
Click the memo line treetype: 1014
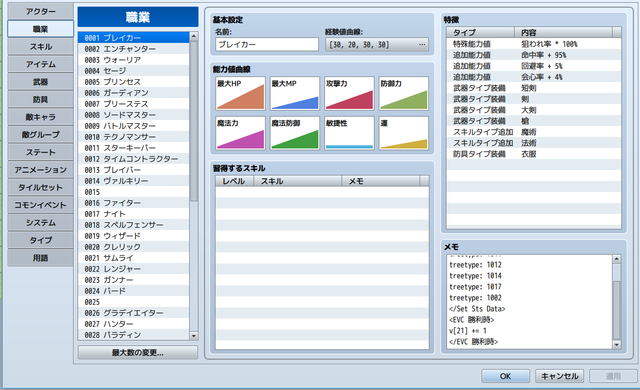[x=475, y=276]
